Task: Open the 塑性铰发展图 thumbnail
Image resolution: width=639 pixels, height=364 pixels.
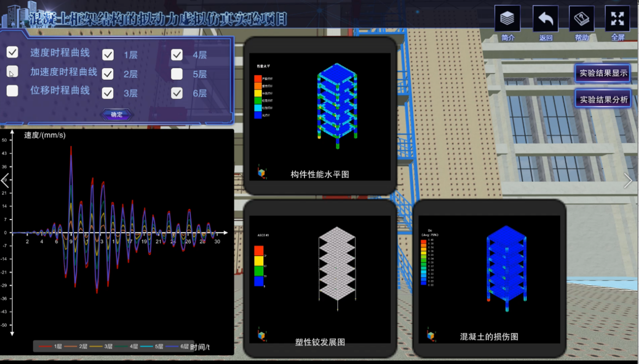Action: pos(320,279)
